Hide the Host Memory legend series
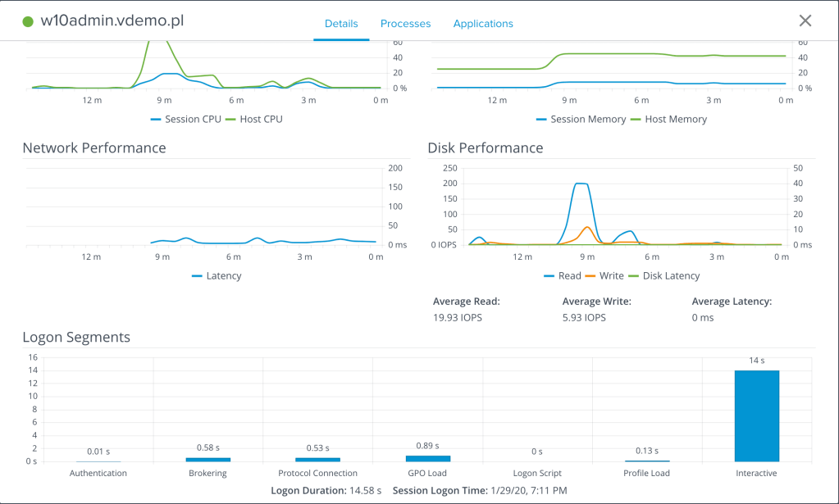The width and height of the screenshot is (839, 504). tap(668, 119)
